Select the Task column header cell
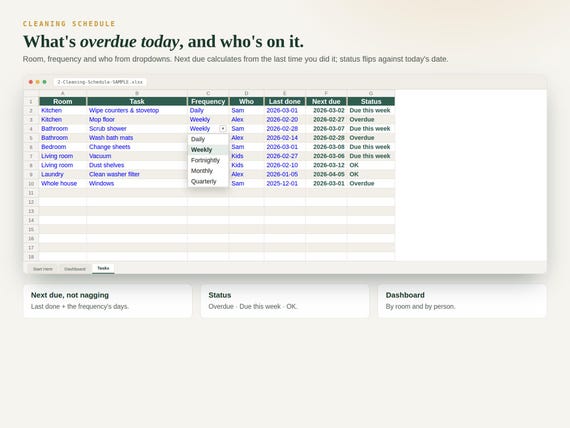This screenshot has width=570, height=428. click(x=137, y=101)
